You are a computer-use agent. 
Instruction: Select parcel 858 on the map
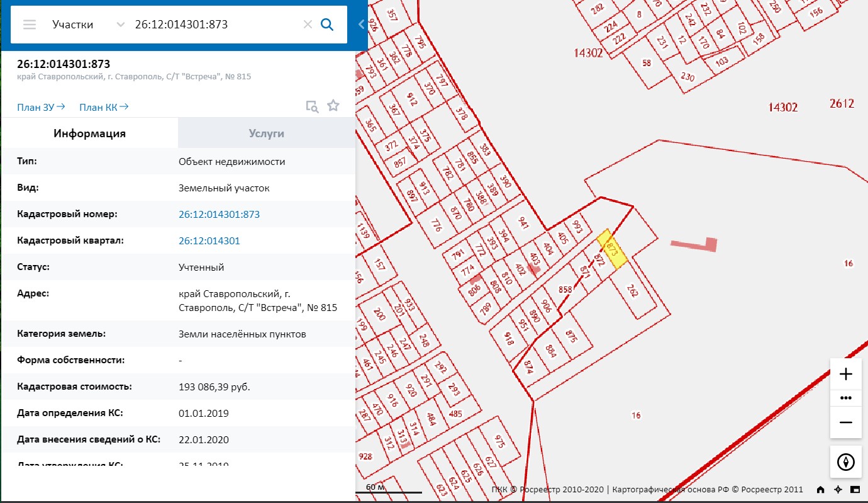(x=565, y=290)
